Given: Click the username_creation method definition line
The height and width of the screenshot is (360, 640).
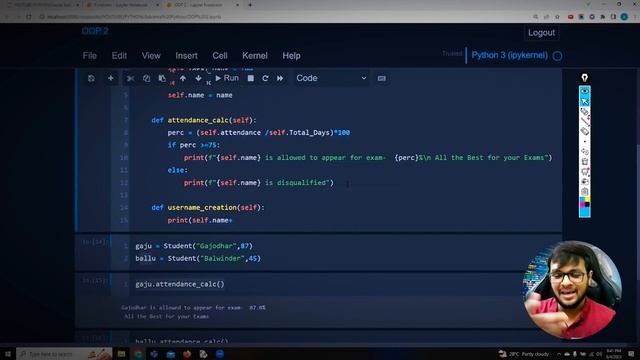Looking at the screenshot, I should click(208, 207).
